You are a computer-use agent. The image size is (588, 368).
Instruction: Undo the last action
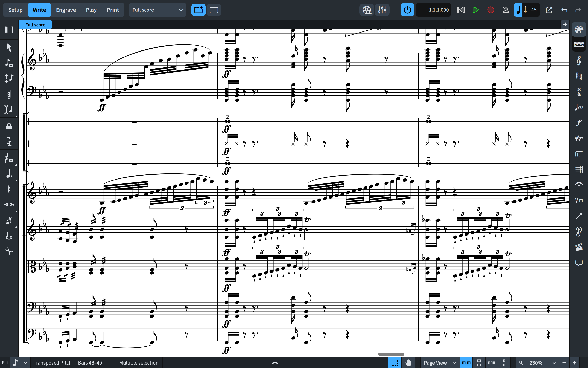pos(564,10)
